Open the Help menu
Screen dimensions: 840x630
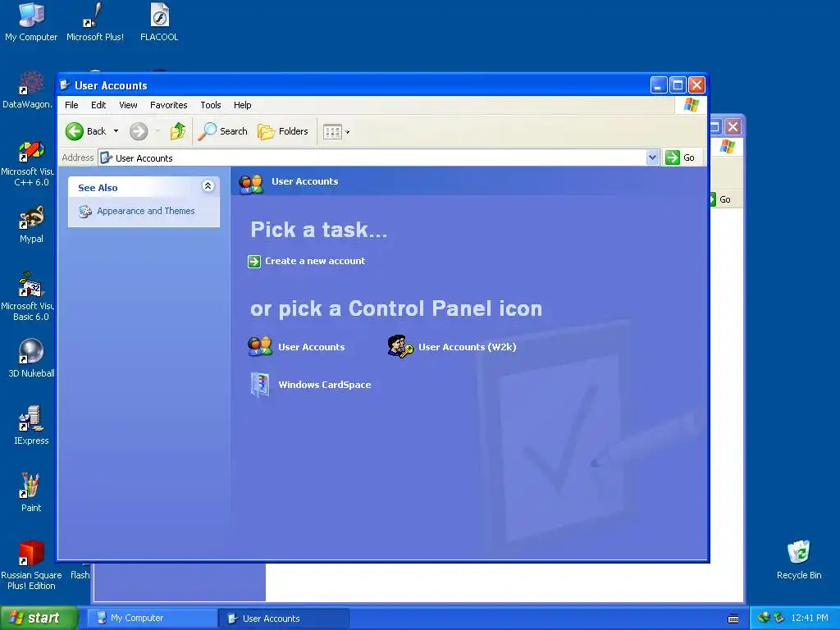pyautogui.click(x=242, y=105)
